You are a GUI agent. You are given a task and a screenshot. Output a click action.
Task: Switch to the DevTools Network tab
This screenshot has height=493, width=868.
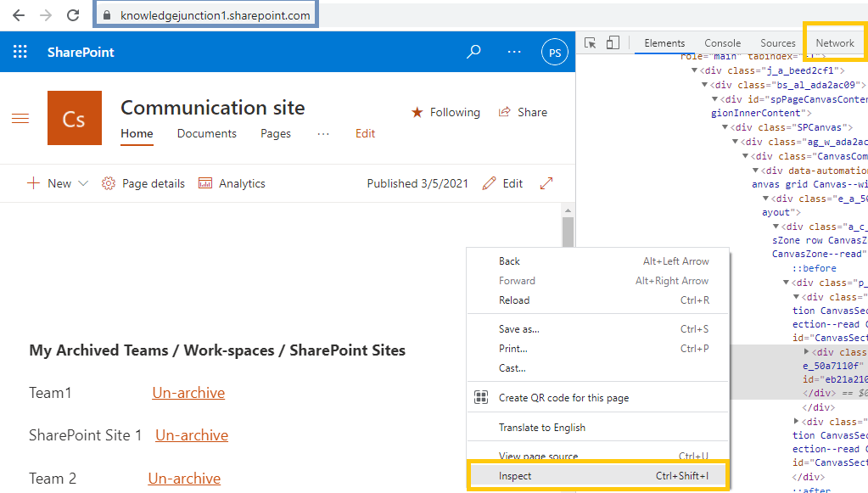(x=835, y=43)
